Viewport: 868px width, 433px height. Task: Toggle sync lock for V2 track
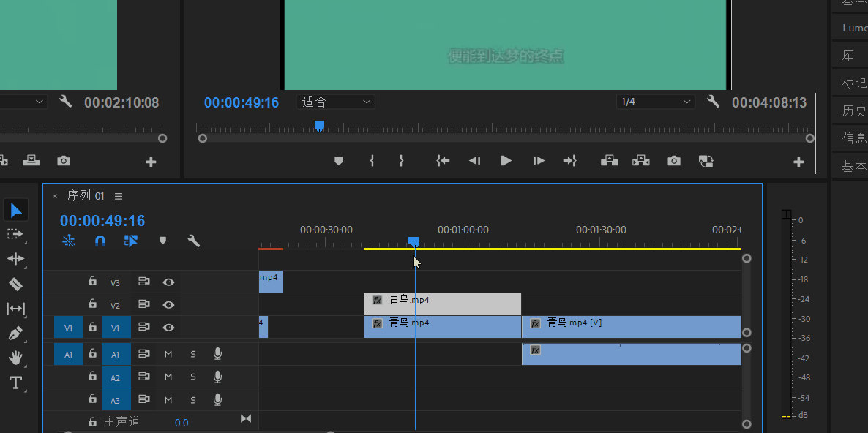(x=144, y=305)
